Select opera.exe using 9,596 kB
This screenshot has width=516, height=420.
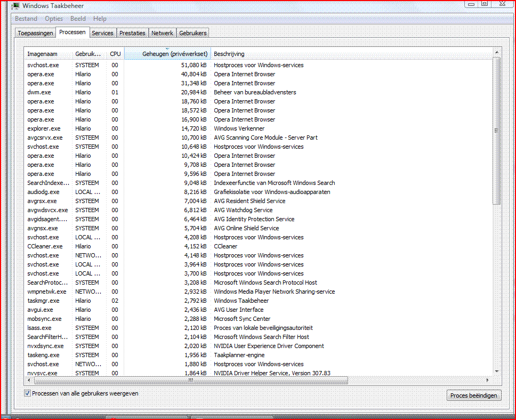tap(258, 174)
